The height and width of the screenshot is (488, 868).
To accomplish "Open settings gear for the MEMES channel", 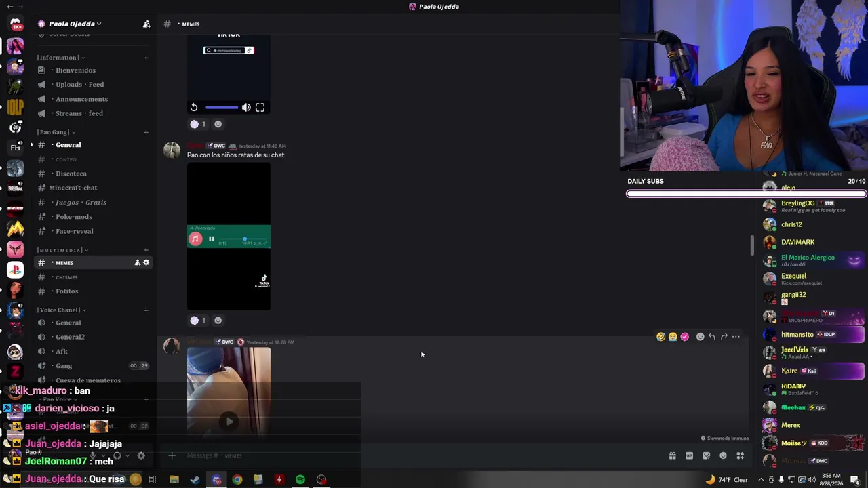I will click(146, 262).
